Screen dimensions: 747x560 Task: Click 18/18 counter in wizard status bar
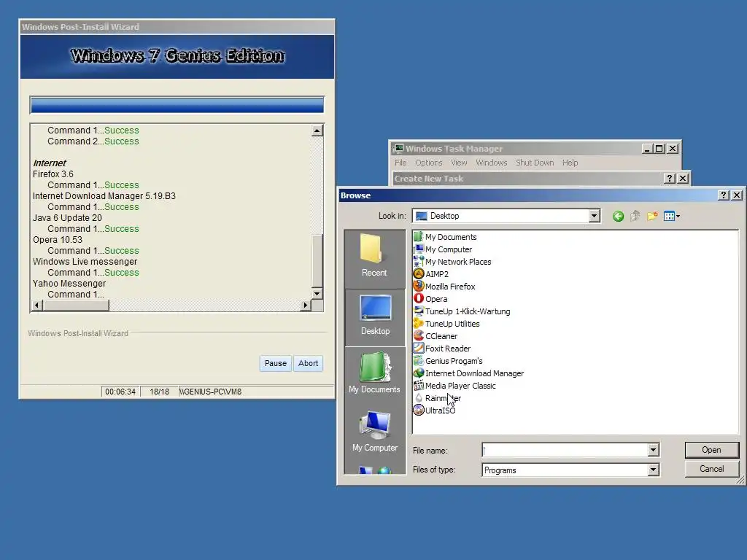pyautogui.click(x=159, y=392)
